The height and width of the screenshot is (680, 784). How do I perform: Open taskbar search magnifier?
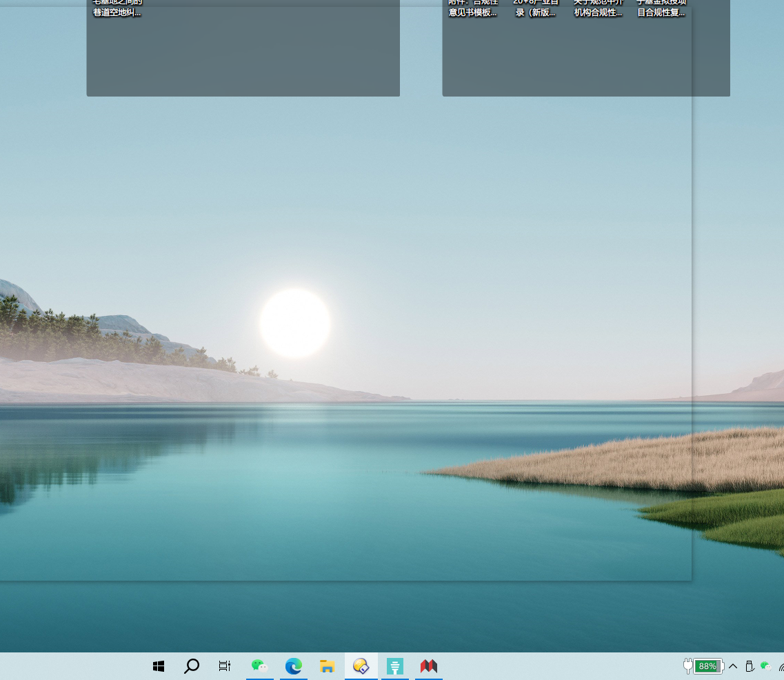point(192,666)
